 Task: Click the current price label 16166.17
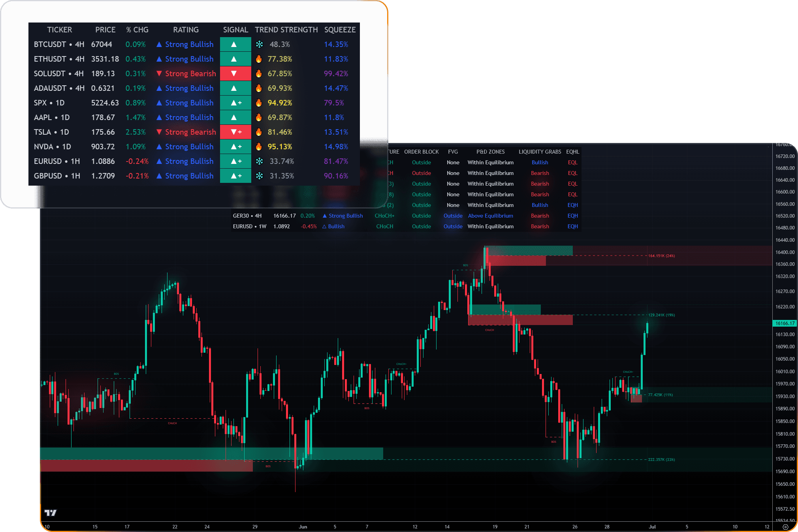785,323
